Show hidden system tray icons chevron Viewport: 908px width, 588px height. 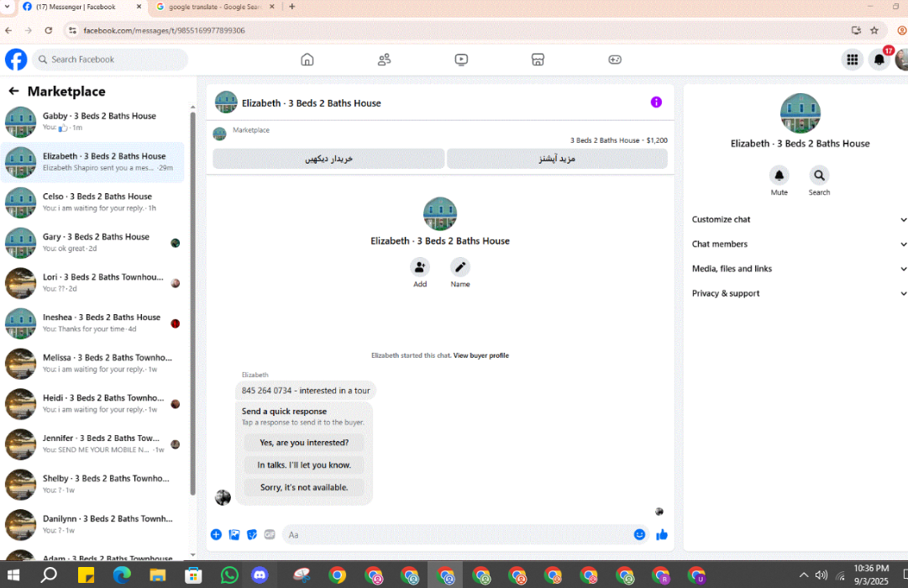804,575
